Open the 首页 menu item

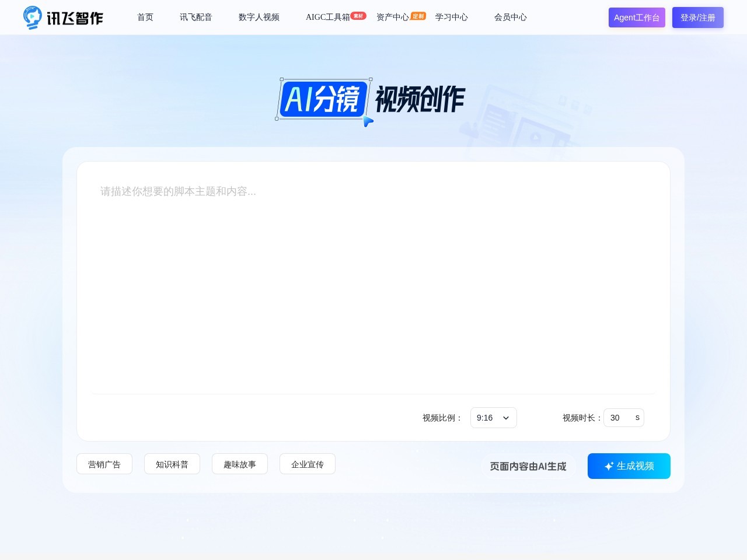tap(145, 17)
